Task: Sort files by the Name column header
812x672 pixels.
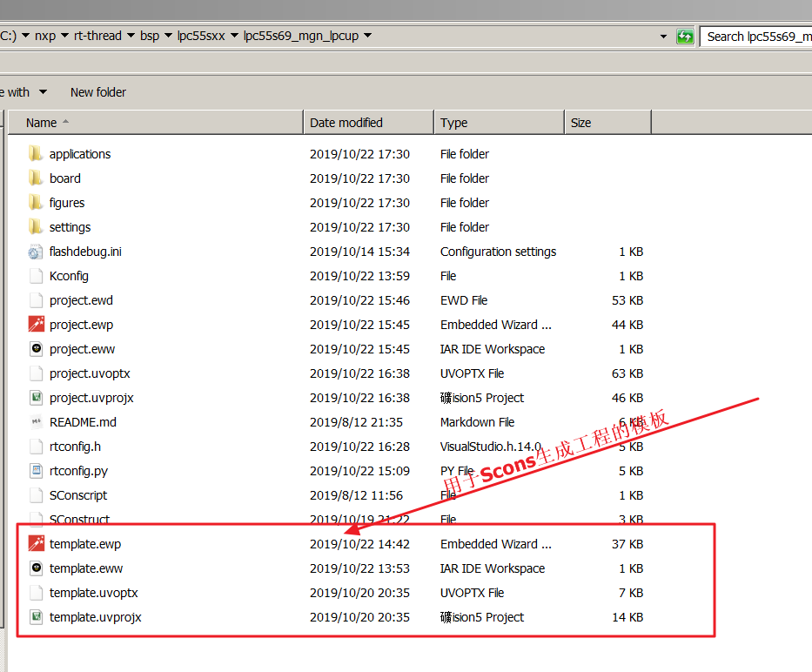Action: [42, 123]
